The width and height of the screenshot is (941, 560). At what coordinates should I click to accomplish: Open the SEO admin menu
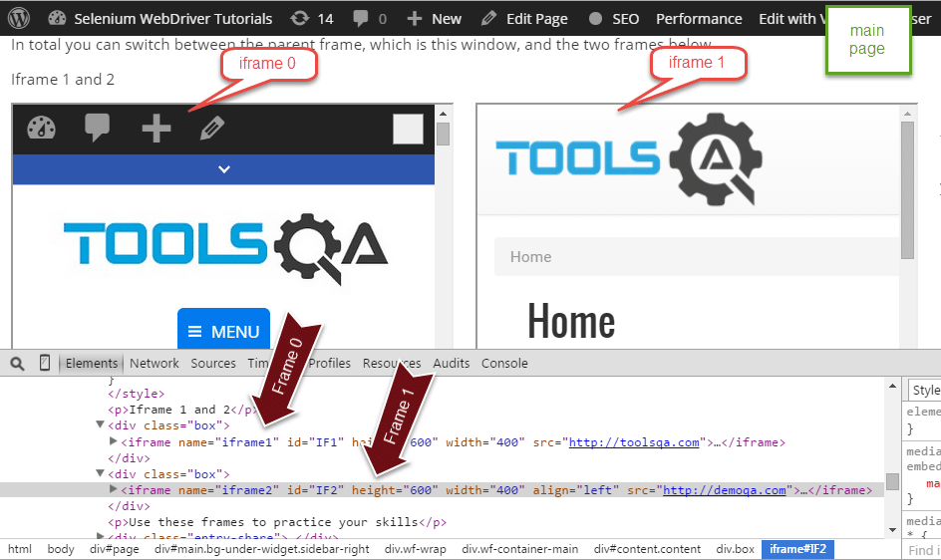click(x=625, y=19)
